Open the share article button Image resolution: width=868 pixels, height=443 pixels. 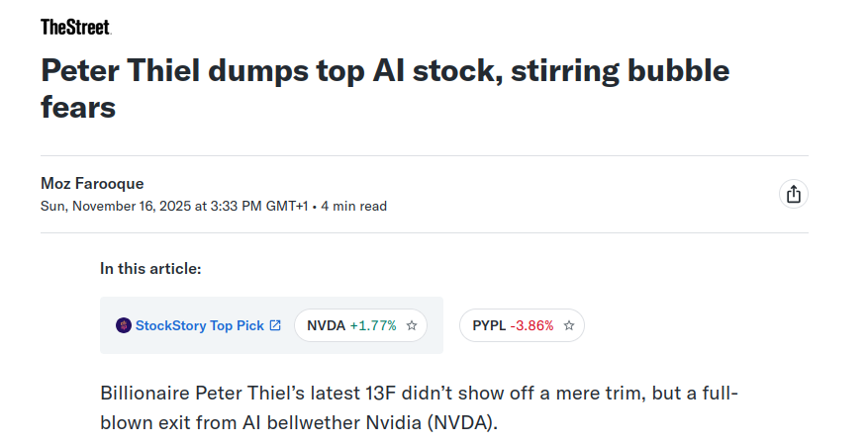pos(793,194)
